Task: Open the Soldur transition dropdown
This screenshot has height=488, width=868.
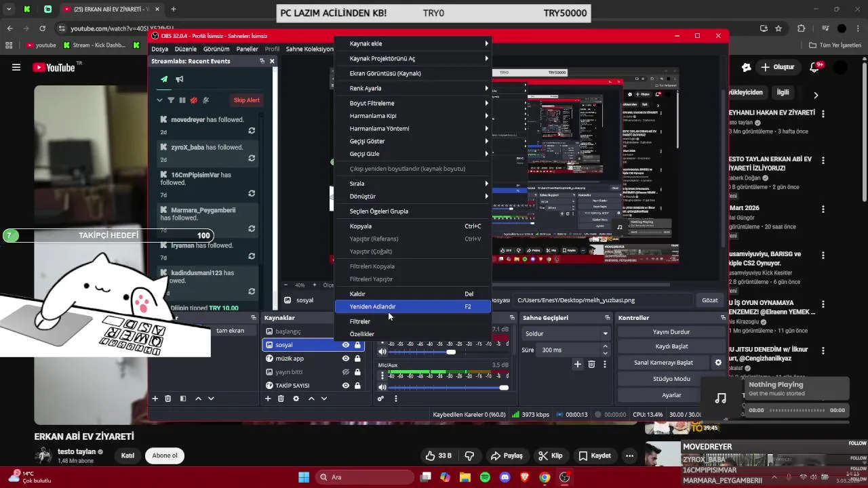Action: pyautogui.click(x=567, y=333)
